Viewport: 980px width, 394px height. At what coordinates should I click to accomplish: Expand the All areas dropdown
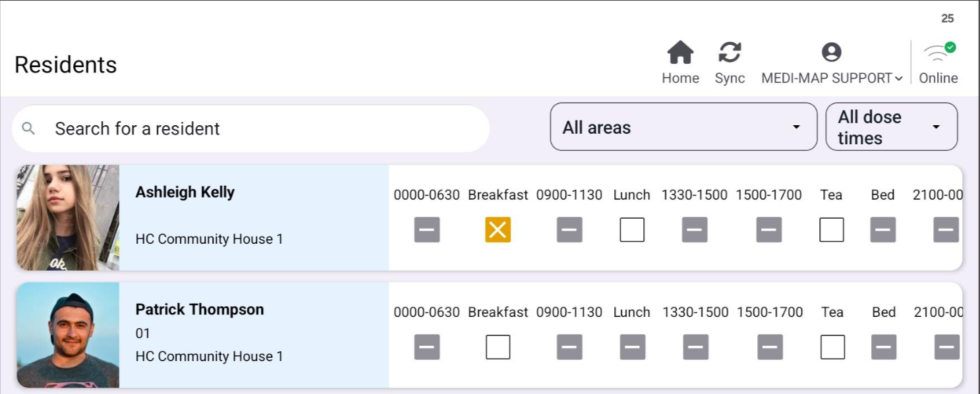(683, 127)
